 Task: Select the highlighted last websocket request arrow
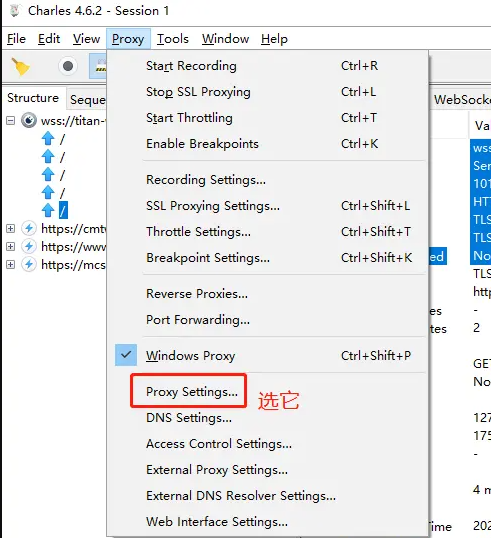pyautogui.click(x=48, y=210)
